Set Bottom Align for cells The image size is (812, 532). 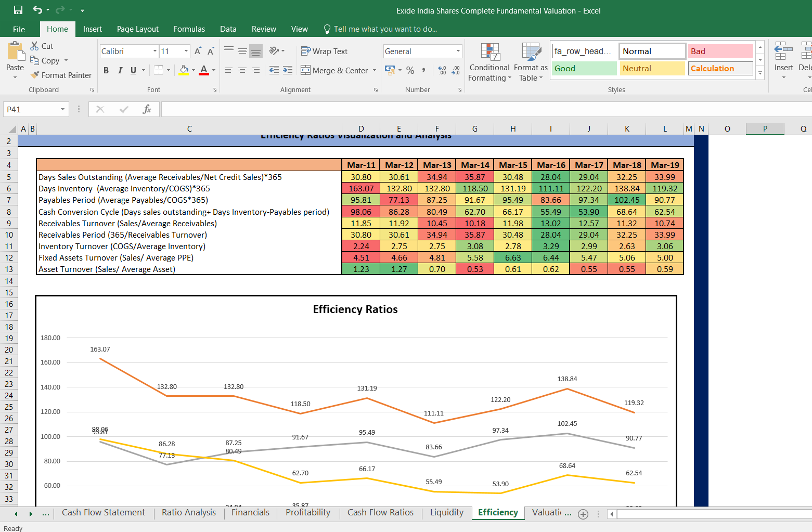pyautogui.click(x=256, y=50)
